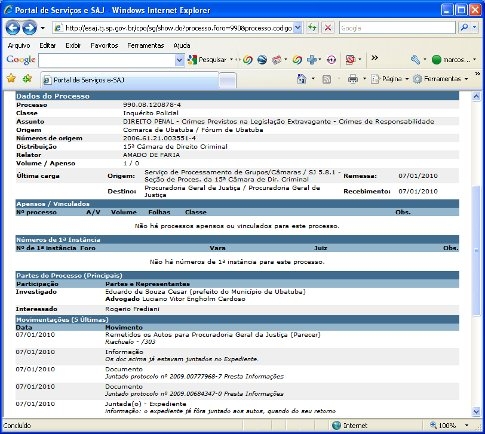Stop loading with the red X icon
Screen dimensions: 485x434
click(328, 28)
